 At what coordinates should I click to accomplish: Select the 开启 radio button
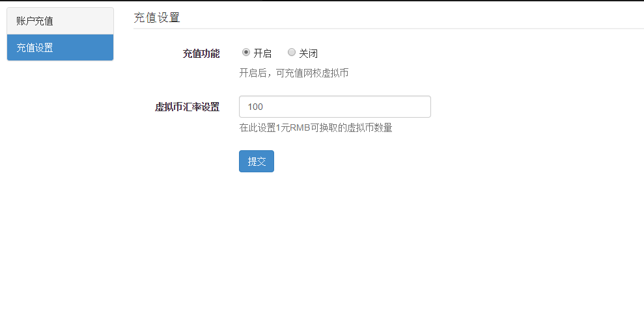tap(245, 53)
